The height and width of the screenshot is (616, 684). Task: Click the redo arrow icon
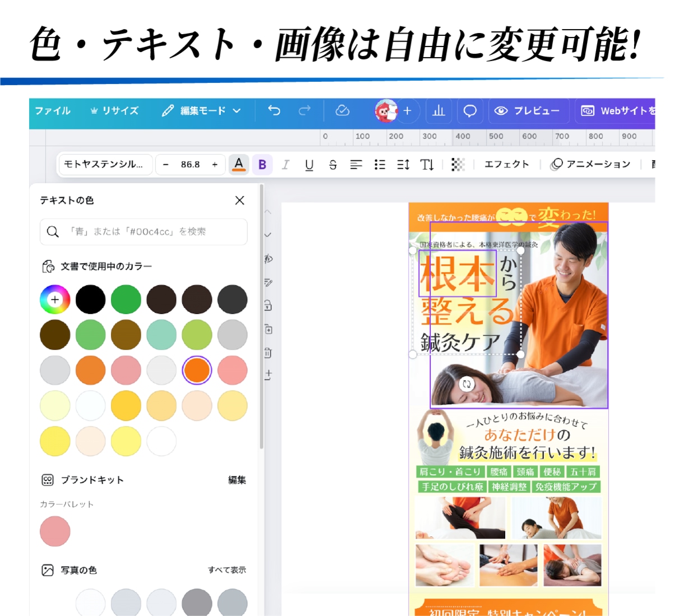pyautogui.click(x=304, y=110)
